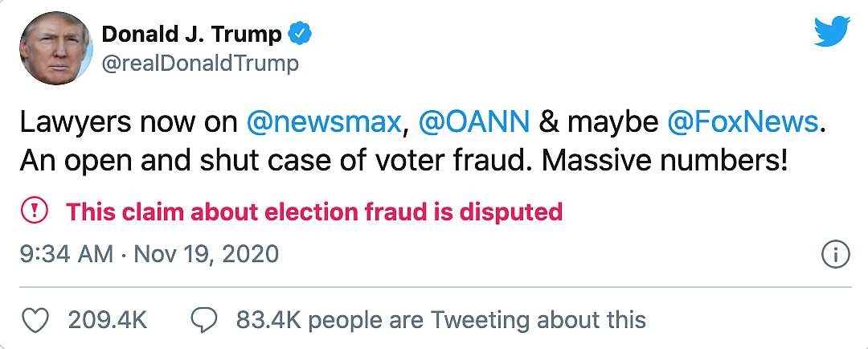
Task: Read why election fraud claim is disputed
Action: coord(313,212)
